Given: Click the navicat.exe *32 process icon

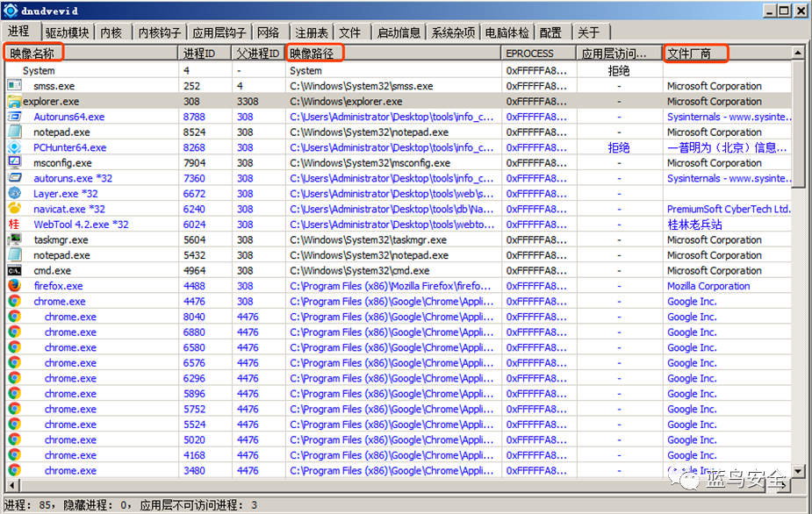Looking at the screenshot, I should tap(15, 209).
